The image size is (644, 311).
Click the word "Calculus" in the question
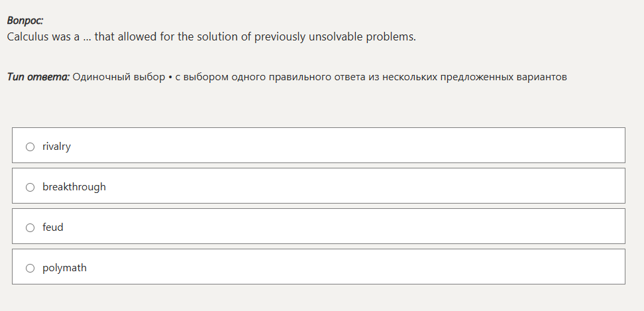coord(28,36)
